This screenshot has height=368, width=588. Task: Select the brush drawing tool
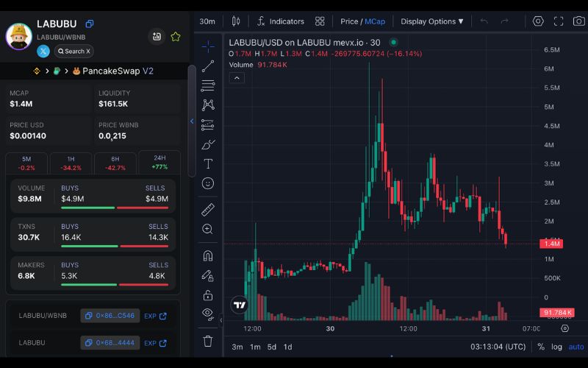point(208,144)
